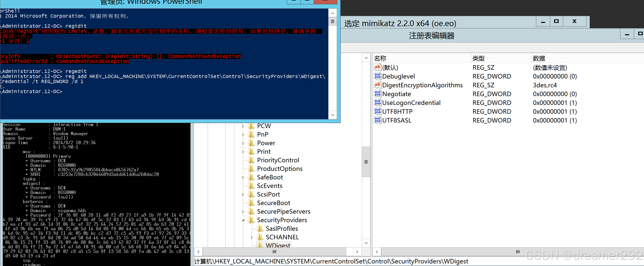The width and height of the screenshot is (644, 266).
Task: Click the SafeBoot folder icon
Action: coord(251,177)
